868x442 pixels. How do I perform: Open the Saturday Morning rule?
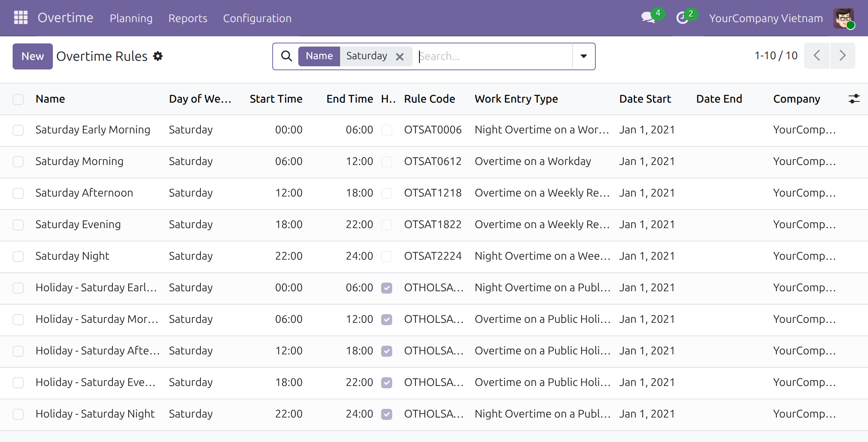(79, 161)
